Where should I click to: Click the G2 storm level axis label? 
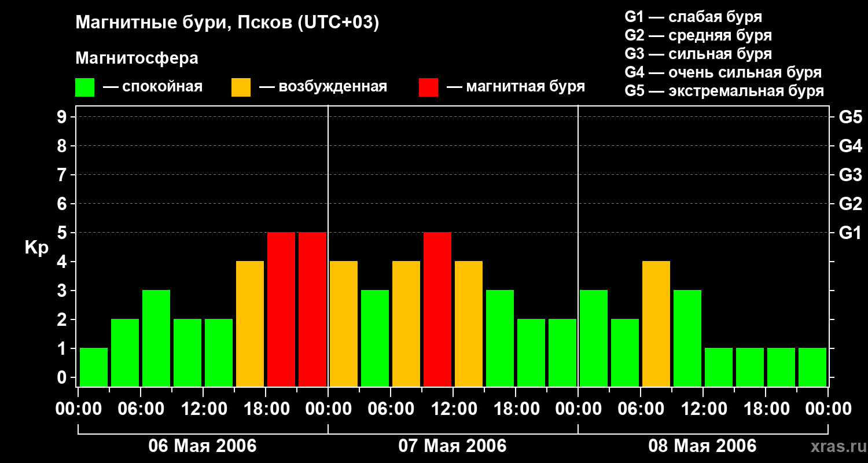point(851,204)
